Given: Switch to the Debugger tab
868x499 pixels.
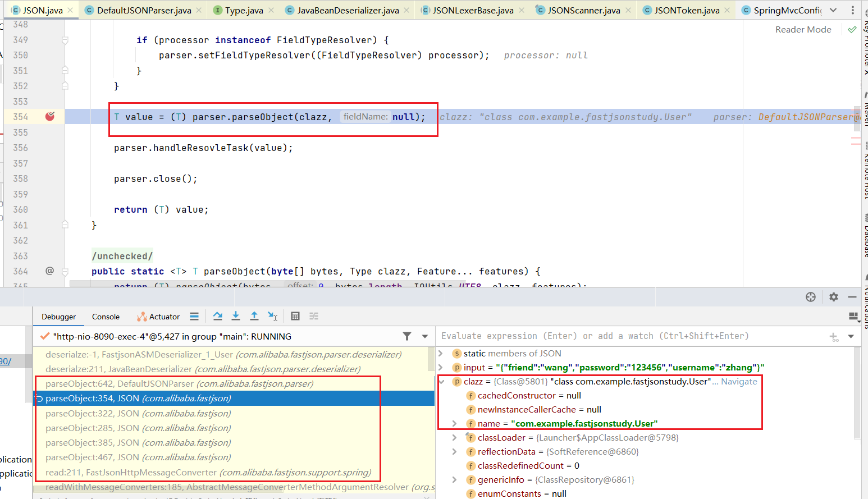Looking at the screenshot, I should (58, 317).
